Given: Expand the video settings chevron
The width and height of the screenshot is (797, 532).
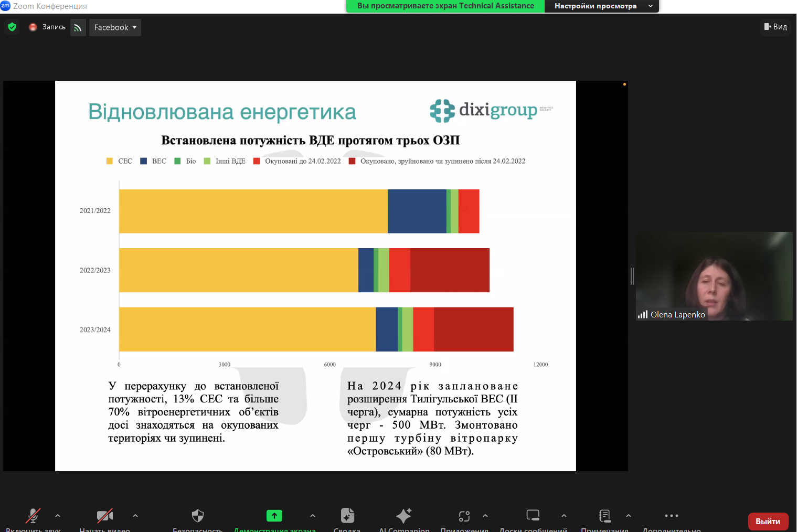Looking at the screenshot, I should [x=135, y=516].
